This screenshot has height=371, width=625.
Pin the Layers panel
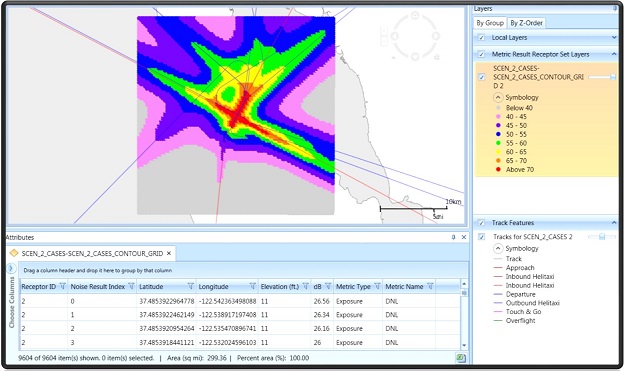pos(615,8)
